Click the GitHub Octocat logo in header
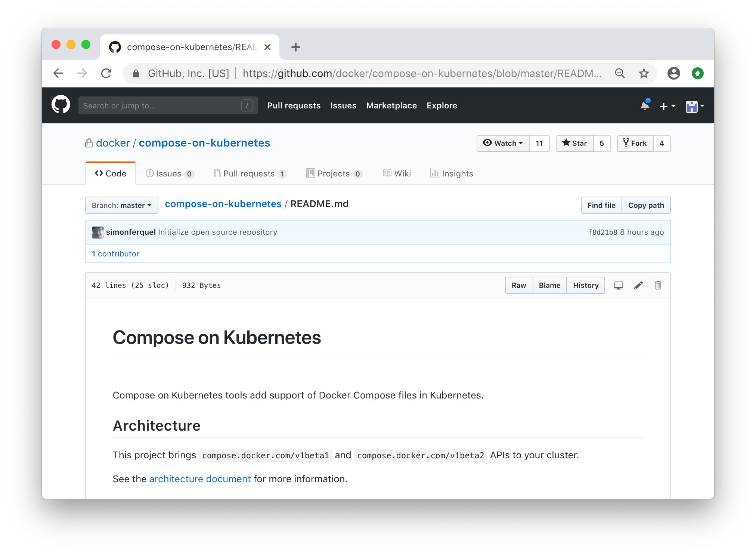The width and height of the screenshot is (756, 554). [x=61, y=105]
